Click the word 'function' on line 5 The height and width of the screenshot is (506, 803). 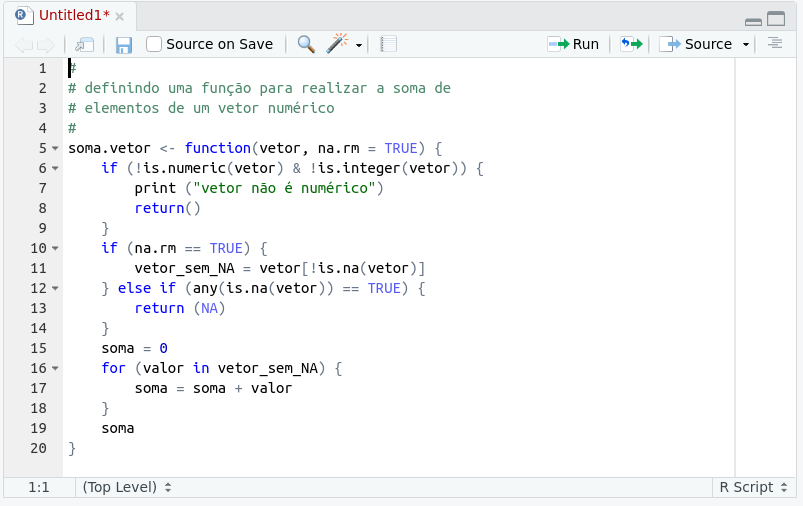(218, 149)
